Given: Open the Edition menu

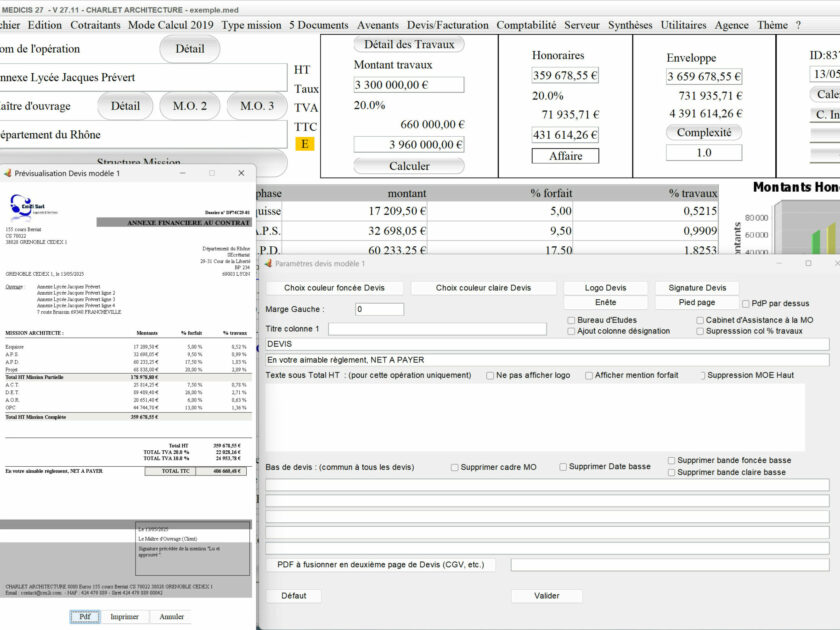Looking at the screenshot, I should point(44,25).
